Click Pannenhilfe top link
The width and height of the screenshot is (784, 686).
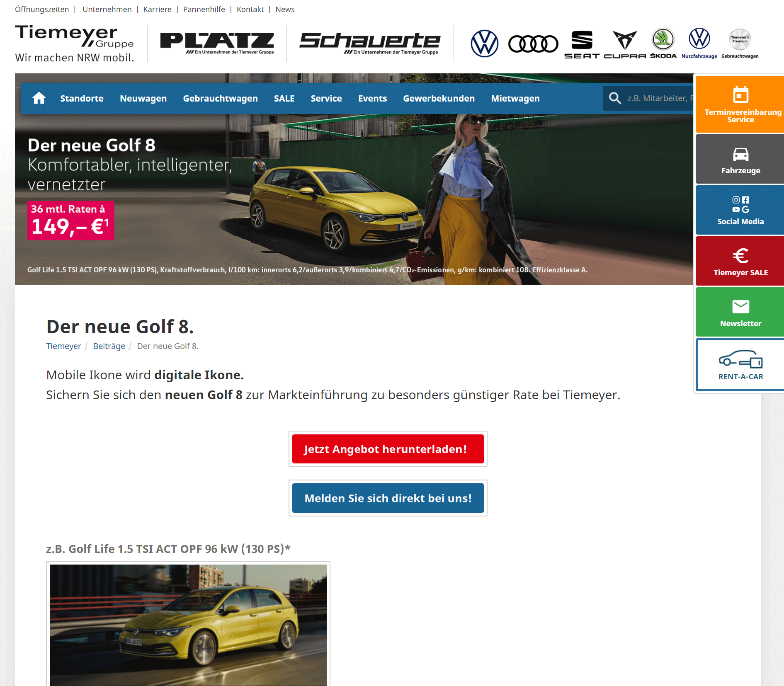tap(204, 9)
